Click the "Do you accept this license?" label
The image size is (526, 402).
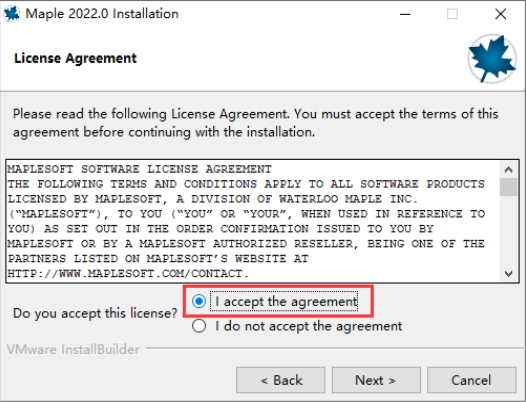point(95,313)
